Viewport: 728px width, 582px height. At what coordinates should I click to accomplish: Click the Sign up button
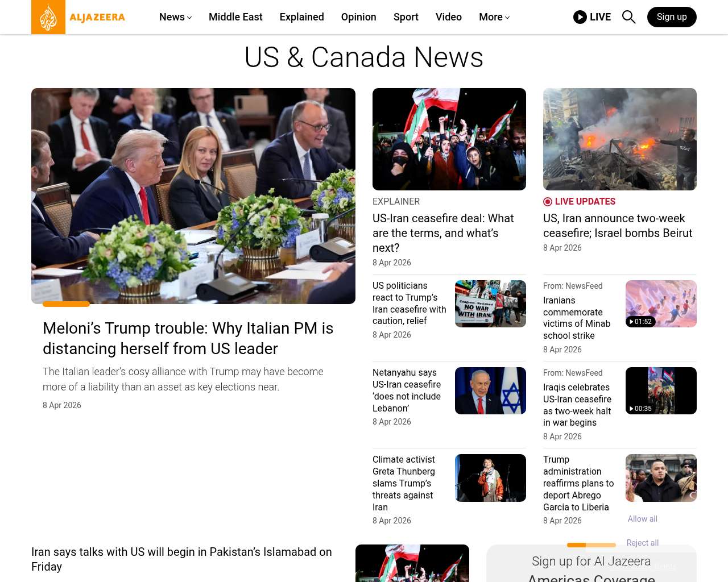672,17
